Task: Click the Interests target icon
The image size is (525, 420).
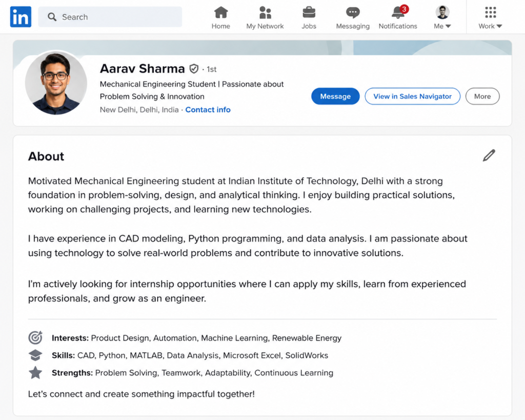Action: click(35, 337)
